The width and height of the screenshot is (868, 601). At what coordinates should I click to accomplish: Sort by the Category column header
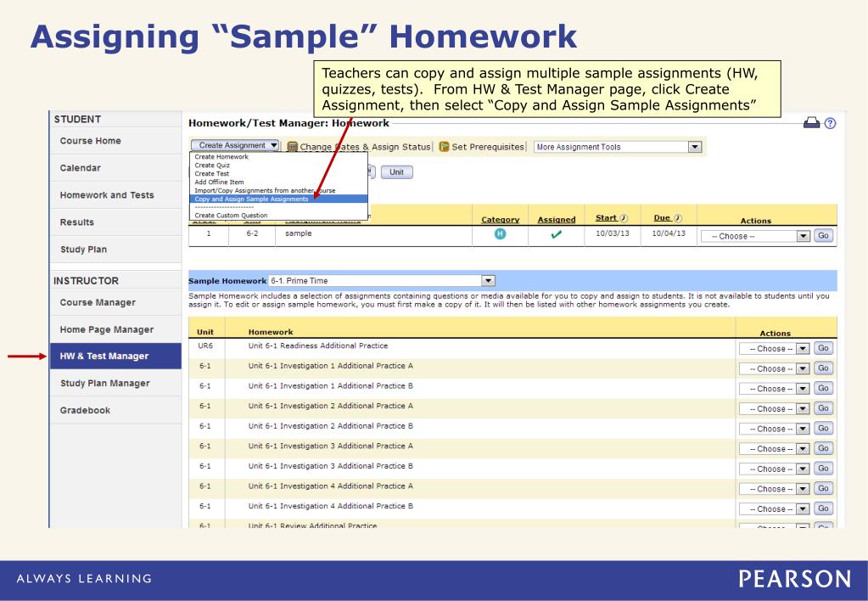click(501, 220)
